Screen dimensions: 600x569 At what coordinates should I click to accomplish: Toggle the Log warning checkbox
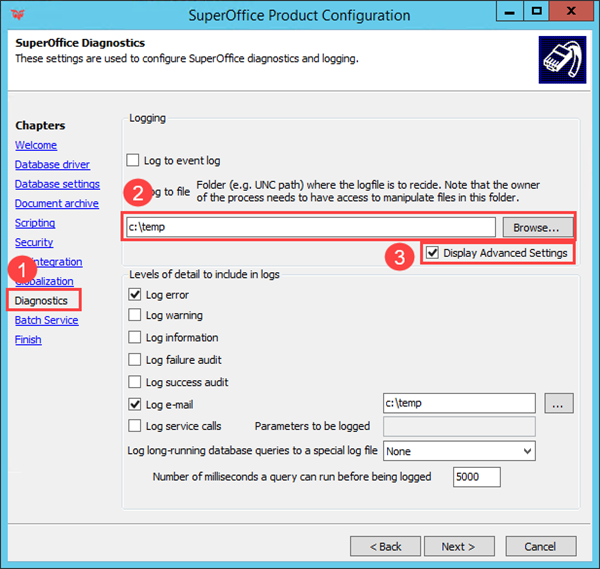tap(135, 315)
